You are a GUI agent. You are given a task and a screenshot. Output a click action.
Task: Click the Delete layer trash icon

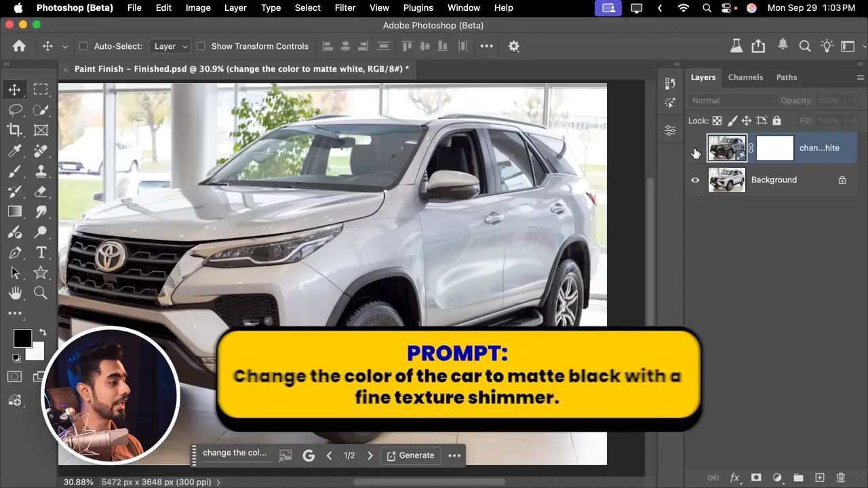click(841, 478)
